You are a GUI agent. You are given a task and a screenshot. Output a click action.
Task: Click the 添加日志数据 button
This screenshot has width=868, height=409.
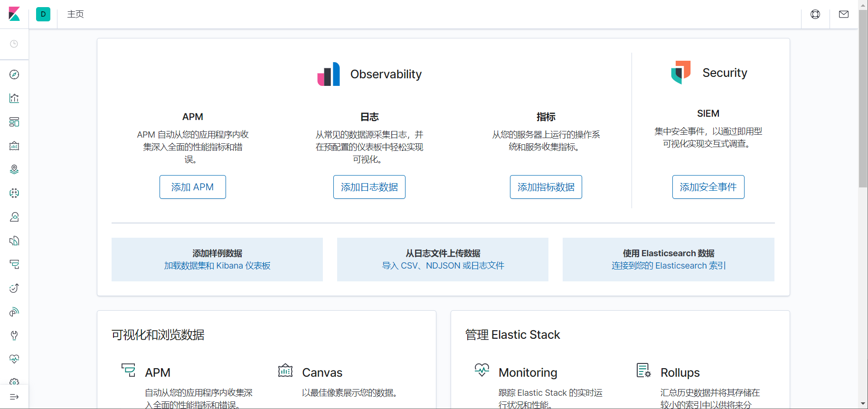369,187
